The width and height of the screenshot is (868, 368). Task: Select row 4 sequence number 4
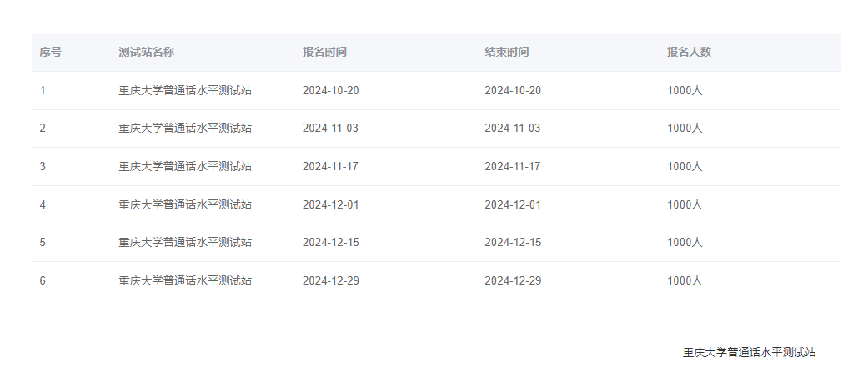point(43,204)
